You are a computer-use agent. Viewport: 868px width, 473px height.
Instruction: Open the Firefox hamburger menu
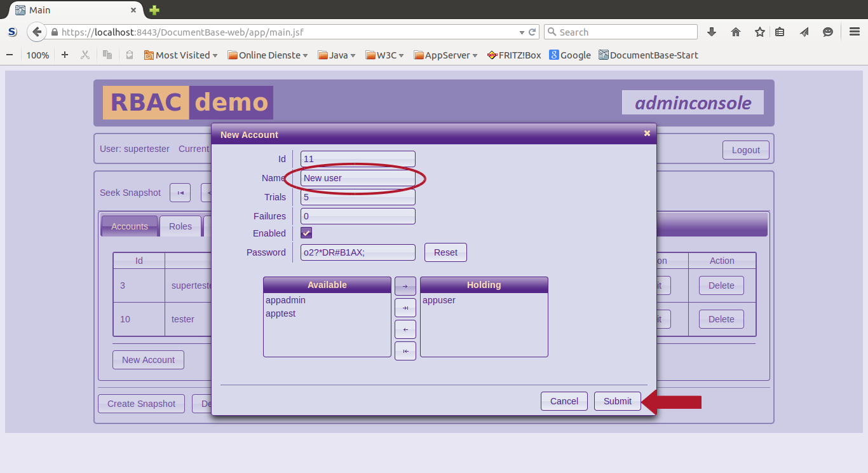coord(855,32)
